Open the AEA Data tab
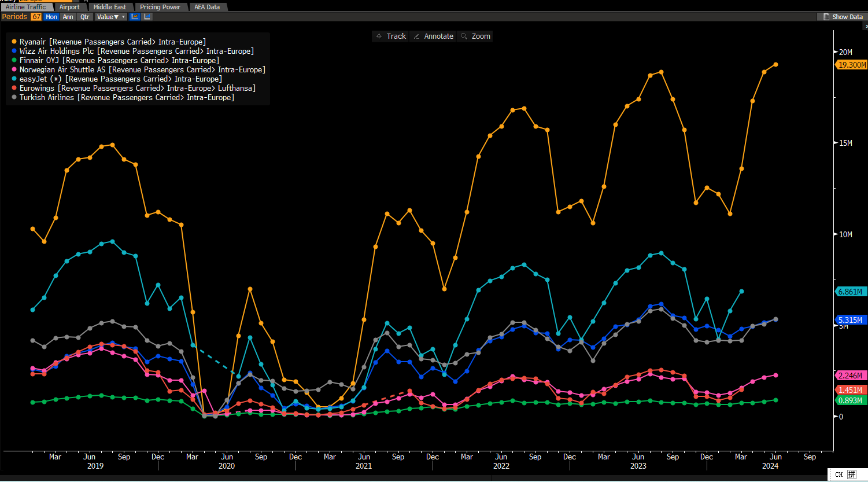Image resolution: width=868 pixels, height=482 pixels. pos(207,7)
